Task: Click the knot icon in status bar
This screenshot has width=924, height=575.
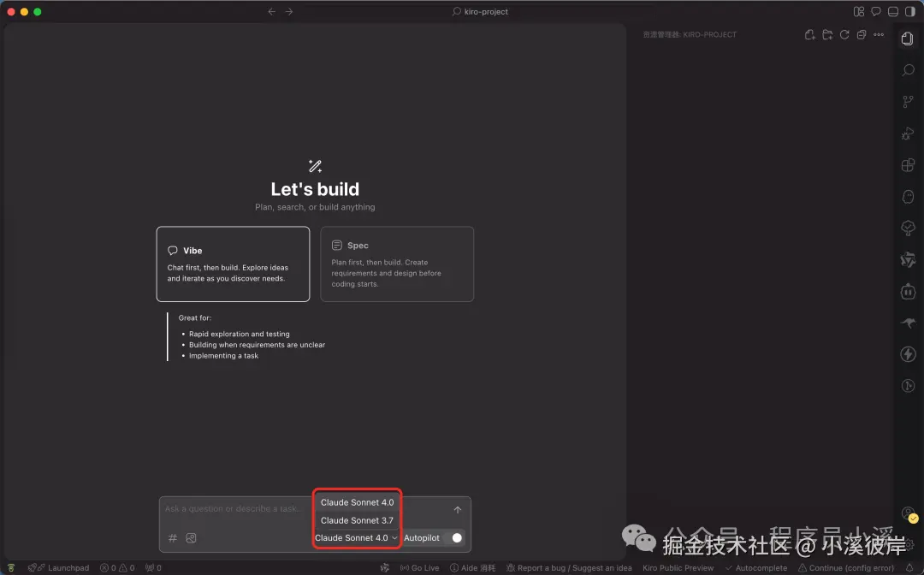Action: pyautogui.click(x=385, y=568)
